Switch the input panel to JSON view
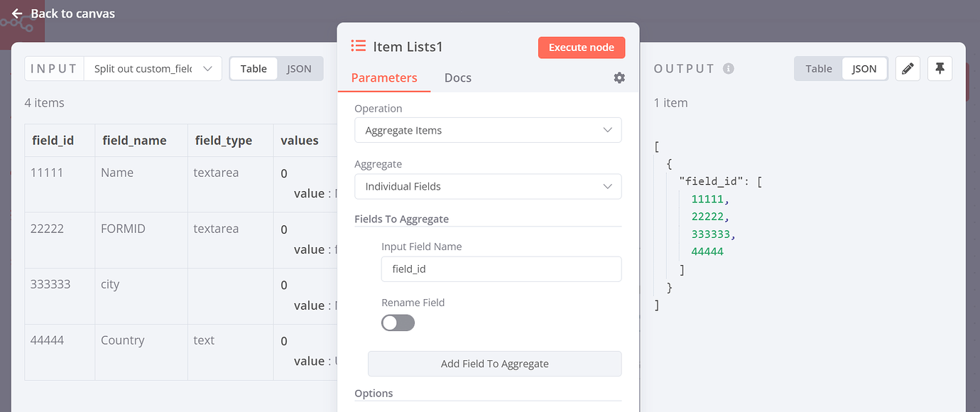This screenshot has height=412, width=980. coord(299,68)
